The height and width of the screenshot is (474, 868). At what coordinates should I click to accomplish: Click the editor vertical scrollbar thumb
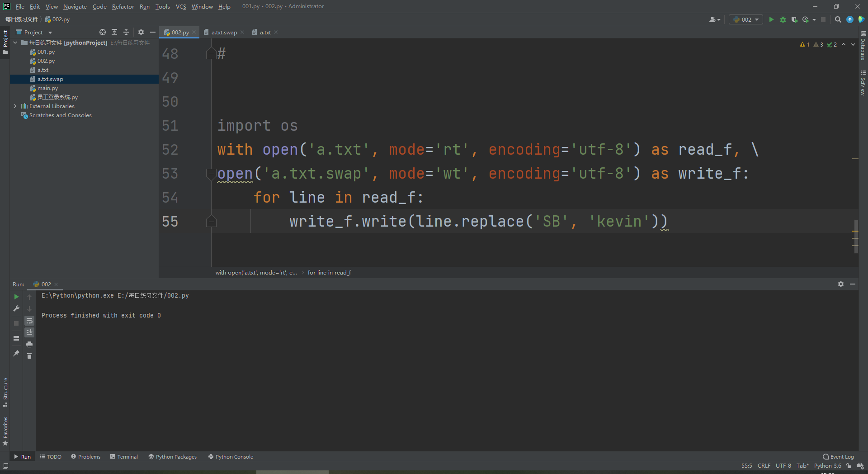[856, 237]
